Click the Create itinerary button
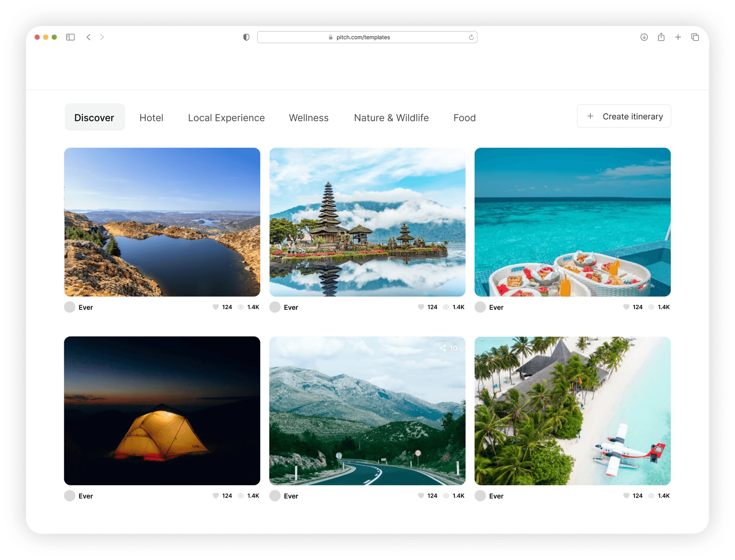Screen dimensions: 735x560 point(624,116)
